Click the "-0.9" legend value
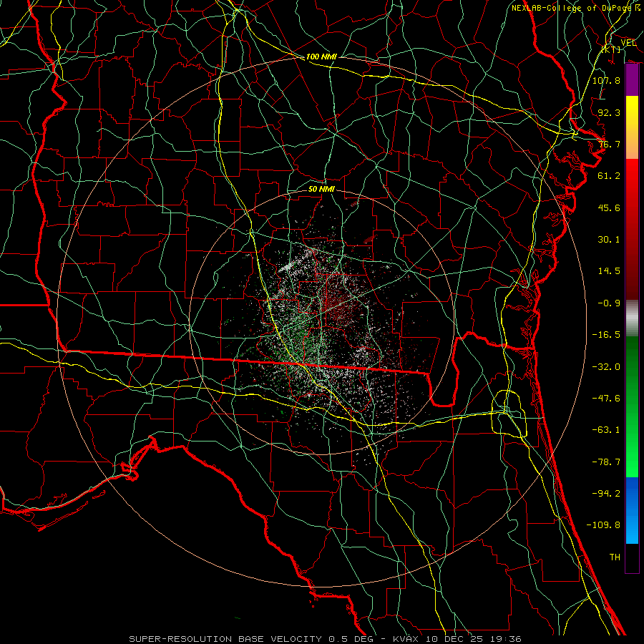Viewport: 644px width, 644px height. point(609,303)
